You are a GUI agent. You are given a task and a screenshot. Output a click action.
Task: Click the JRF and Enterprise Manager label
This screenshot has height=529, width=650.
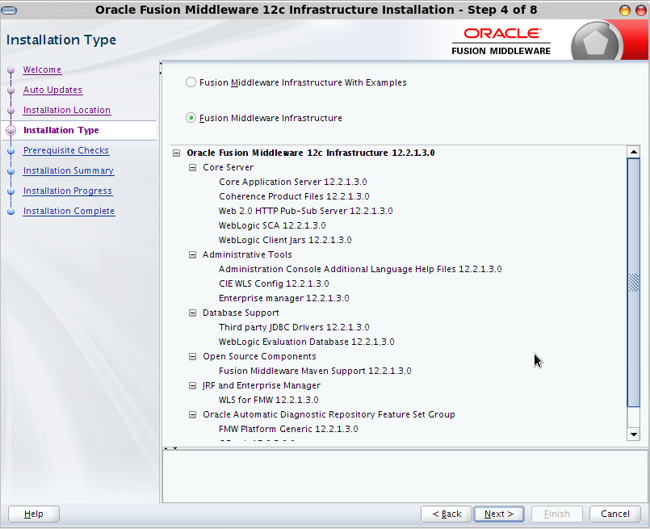pos(261,386)
